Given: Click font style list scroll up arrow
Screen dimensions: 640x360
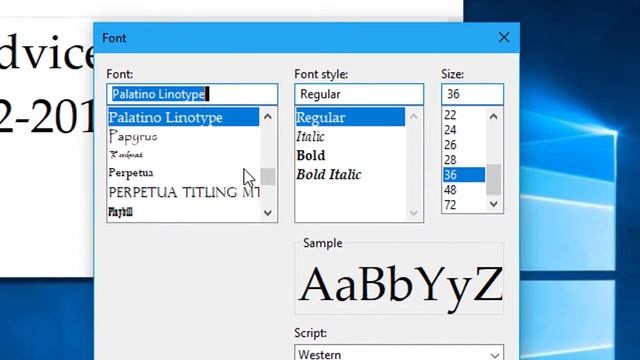Looking at the screenshot, I should (x=413, y=117).
